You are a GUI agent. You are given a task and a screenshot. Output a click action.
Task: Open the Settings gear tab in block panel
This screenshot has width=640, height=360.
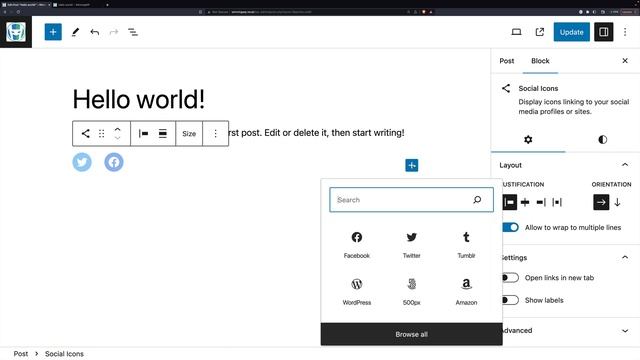[528, 140]
